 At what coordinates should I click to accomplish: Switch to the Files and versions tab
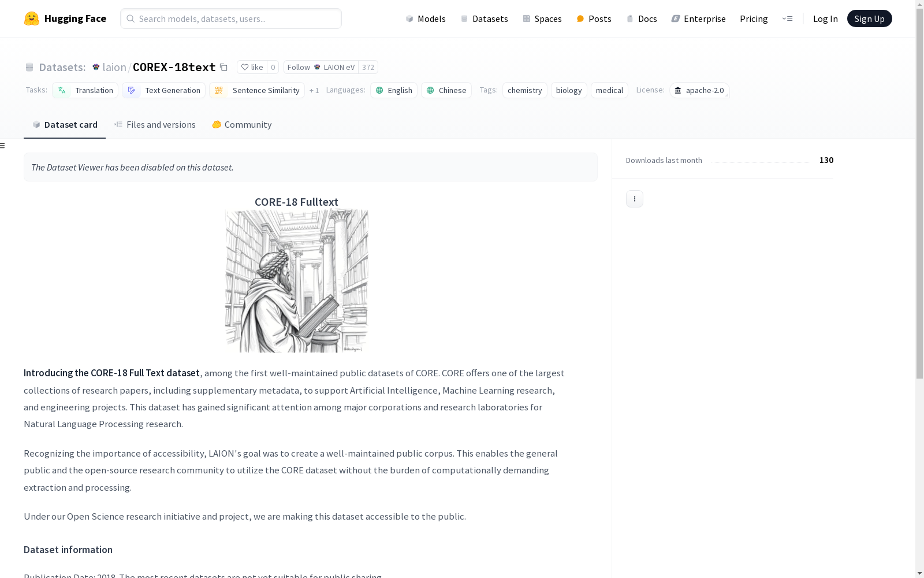[x=155, y=125]
